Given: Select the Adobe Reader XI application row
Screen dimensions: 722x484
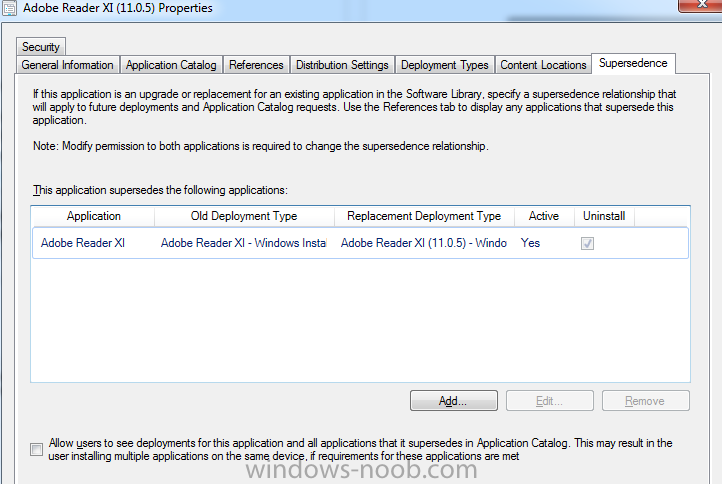Looking at the screenshot, I should pyautogui.click(x=361, y=243).
